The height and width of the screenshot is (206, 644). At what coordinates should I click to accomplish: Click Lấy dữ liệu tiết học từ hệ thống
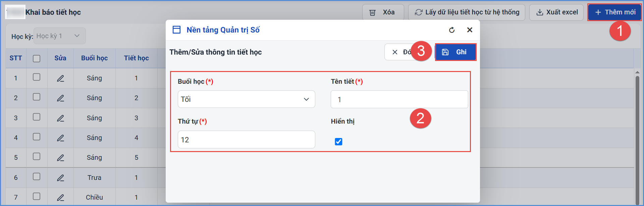point(467,12)
